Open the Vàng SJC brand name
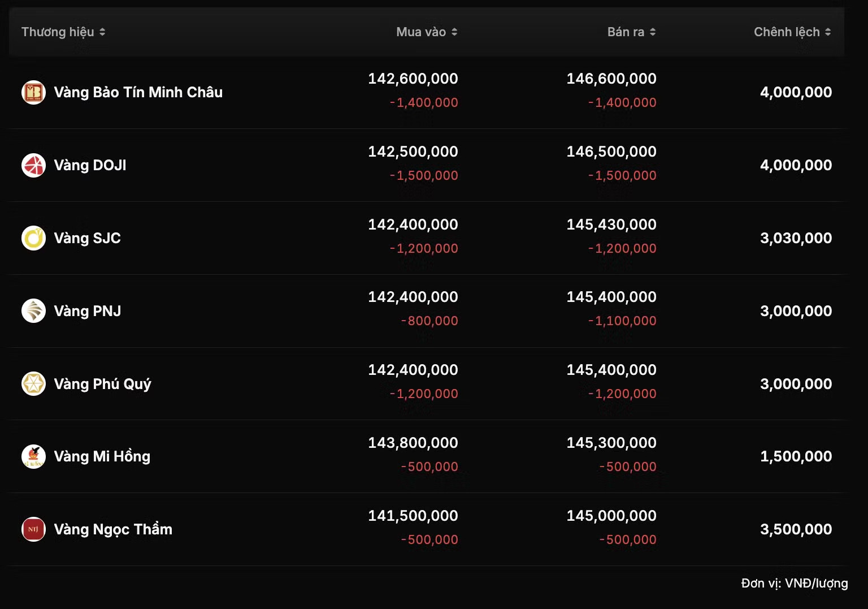Viewport: 868px width, 609px height. coord(87,238)
